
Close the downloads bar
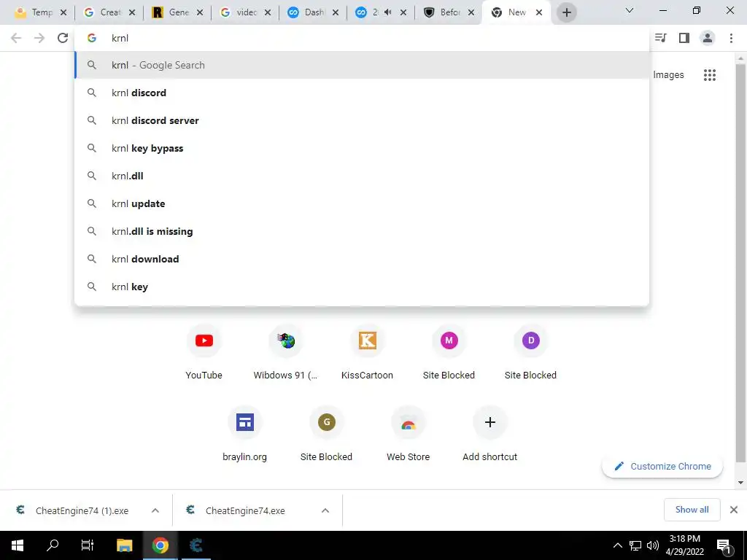(734, 510)
